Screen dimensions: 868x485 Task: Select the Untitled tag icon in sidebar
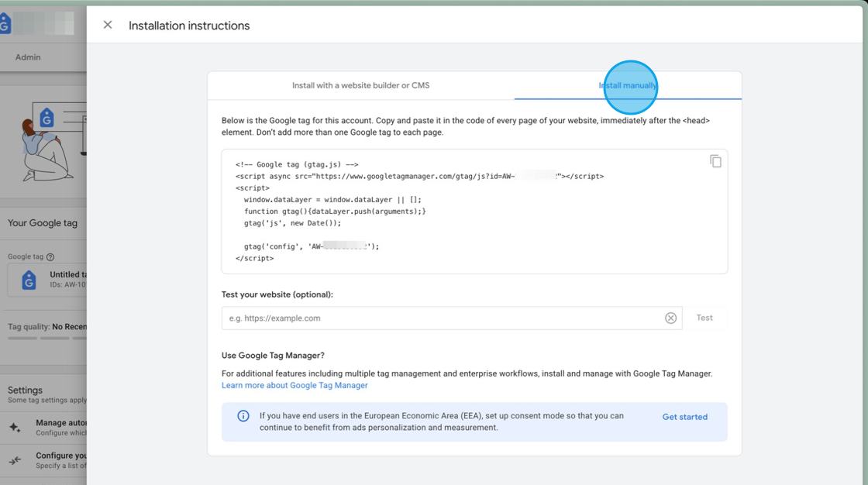coord(27,280)
